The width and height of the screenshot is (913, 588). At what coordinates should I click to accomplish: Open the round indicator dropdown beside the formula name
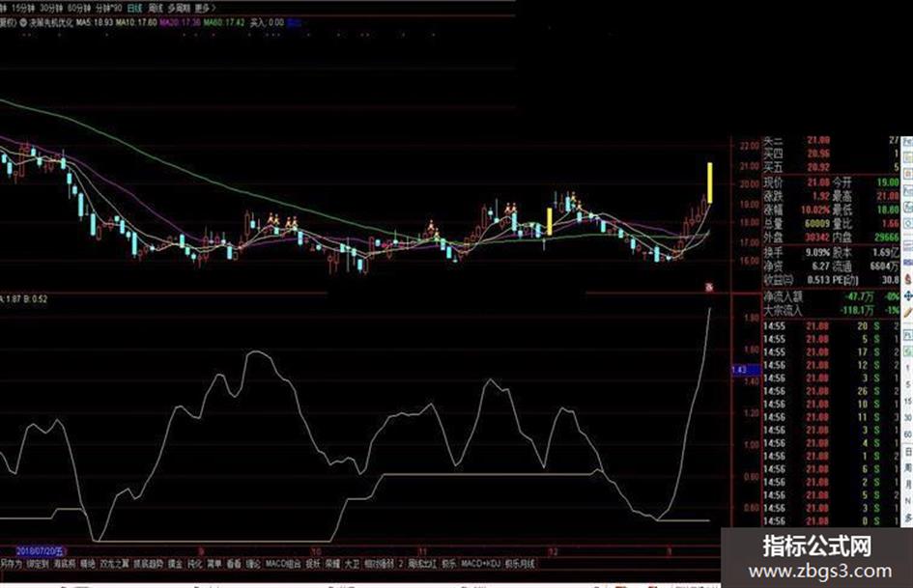23,23
